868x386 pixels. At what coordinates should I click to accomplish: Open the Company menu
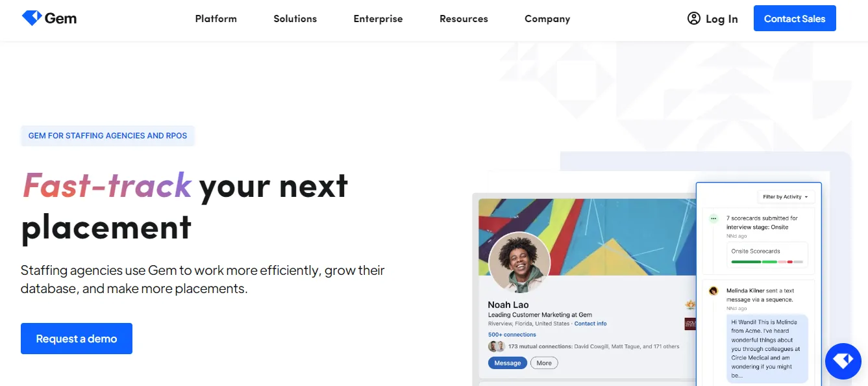(547, 19)
